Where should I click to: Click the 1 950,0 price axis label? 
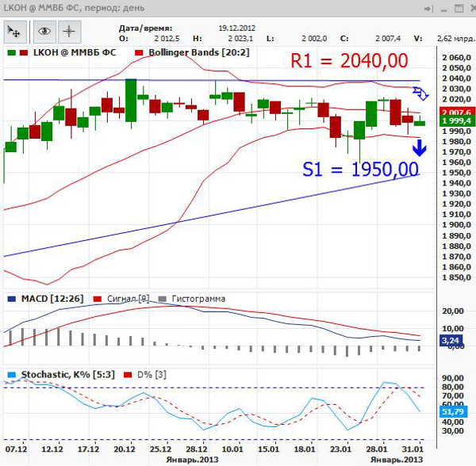pos(457,173)
